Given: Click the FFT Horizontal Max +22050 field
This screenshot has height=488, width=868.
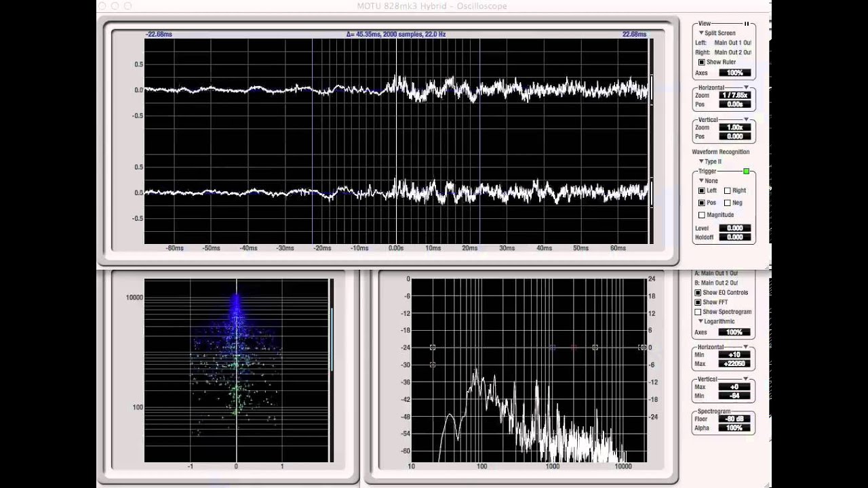Looking at the screenshot, I should point(734,364).
